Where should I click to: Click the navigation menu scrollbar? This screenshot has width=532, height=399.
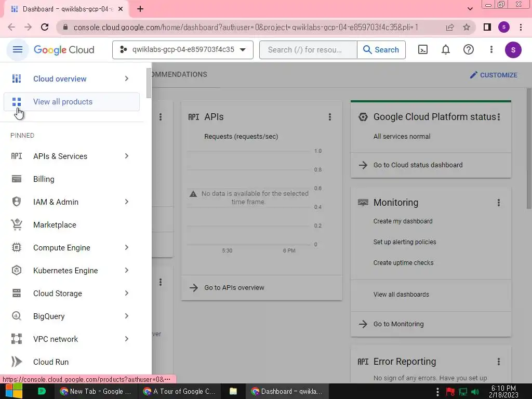149,84
